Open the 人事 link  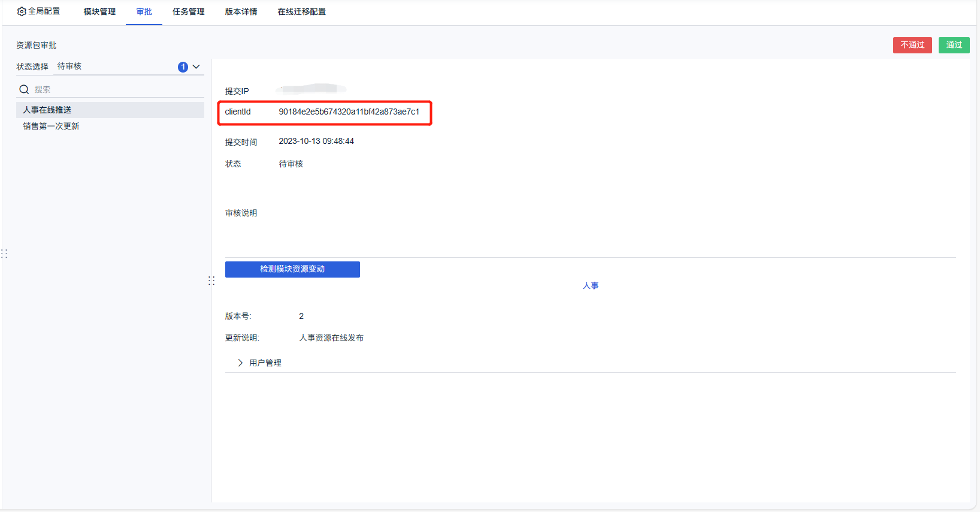pyautogui.click(x=591, y=285)
